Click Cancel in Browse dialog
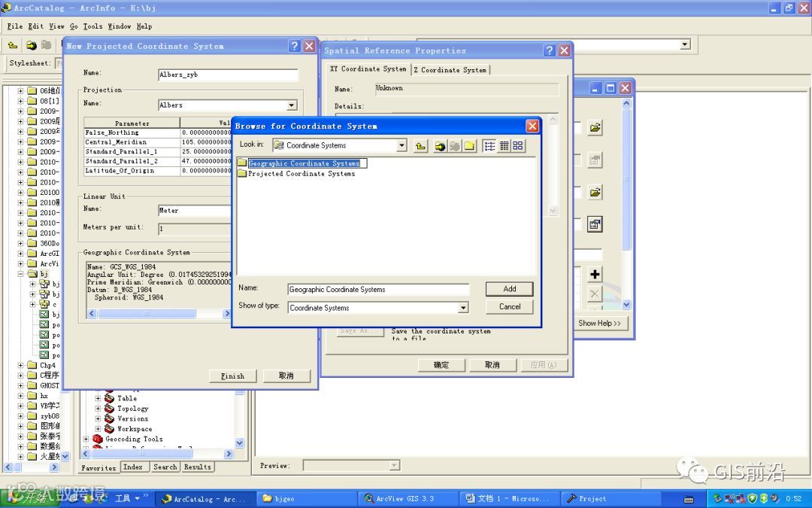 coord(510,307)
